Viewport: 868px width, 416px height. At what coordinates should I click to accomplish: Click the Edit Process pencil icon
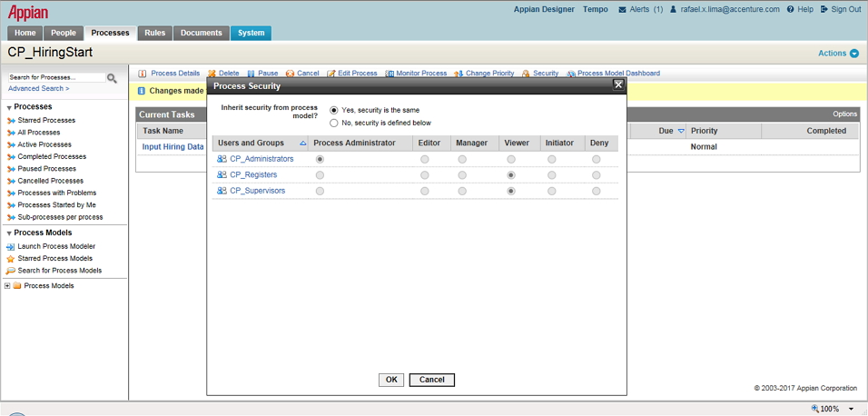(331, 74)
